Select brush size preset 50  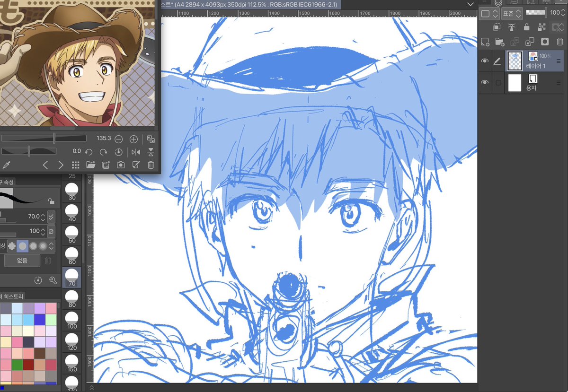(72, 235)
